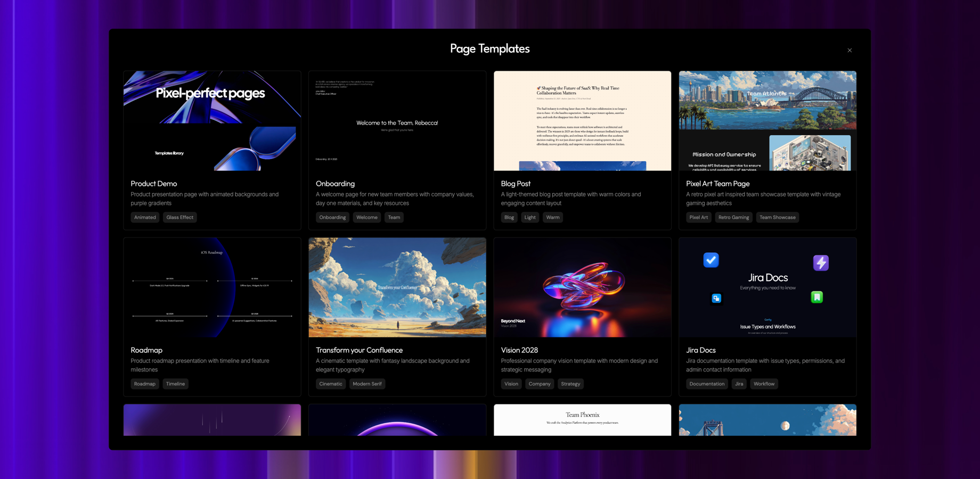Open the Vision 2028 template
Image resolution: width=980 pixels, height=479 pixels.
pyautogui.click(x=582, y=287)
